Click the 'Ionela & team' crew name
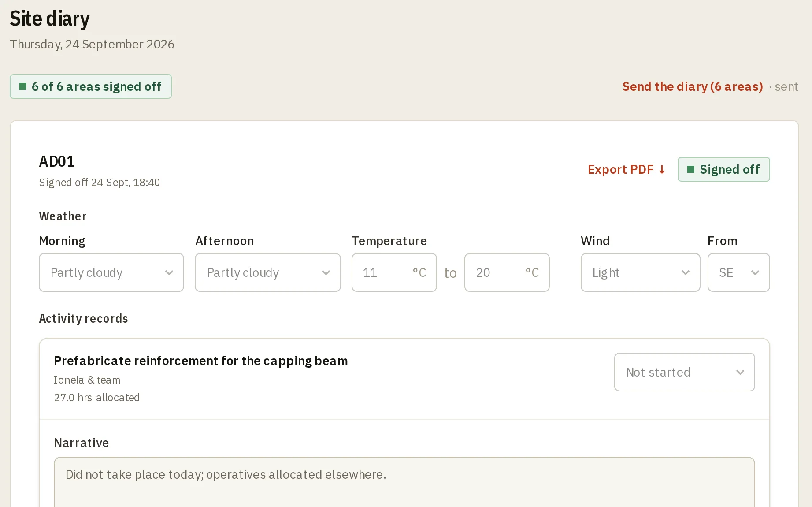The height and width of the screenshot is (507, 812). pyautogui.click(x=87, y=380)
